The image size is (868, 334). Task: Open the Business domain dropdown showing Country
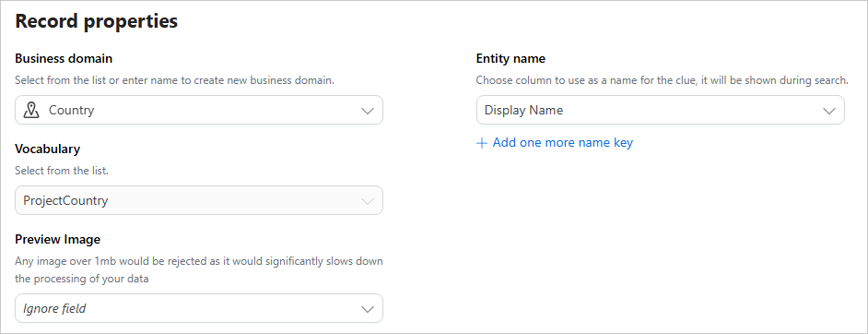pos(199,110)
